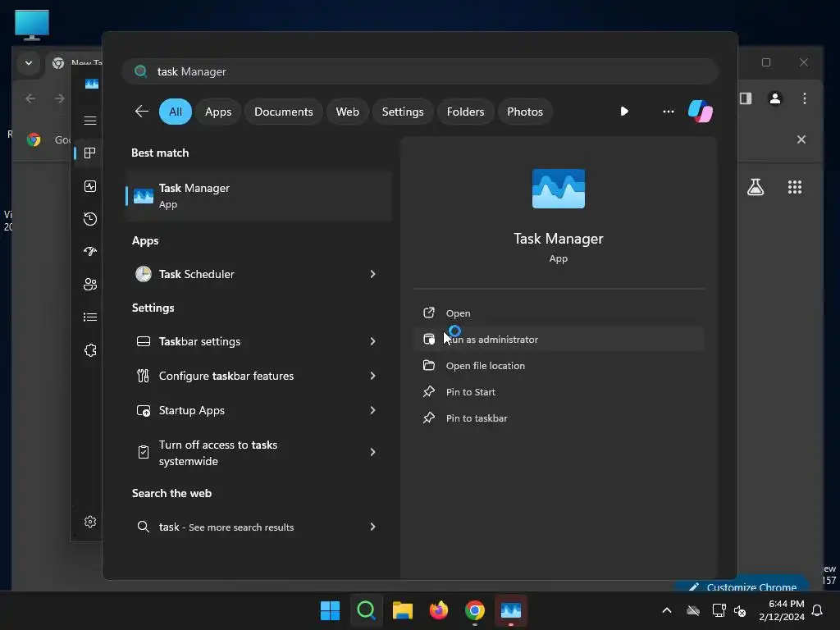Expand web search results chevron for task
The image size is (840, 630).
(373, 527)
